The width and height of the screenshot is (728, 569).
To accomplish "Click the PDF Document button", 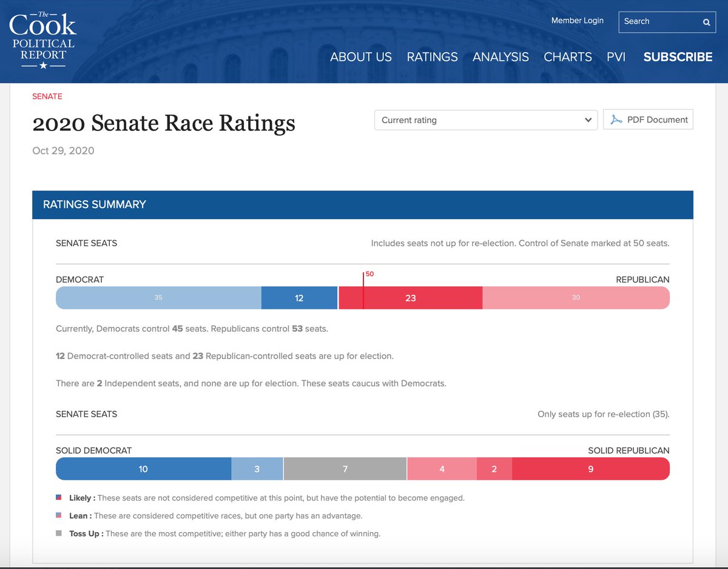I will (648, 120).
